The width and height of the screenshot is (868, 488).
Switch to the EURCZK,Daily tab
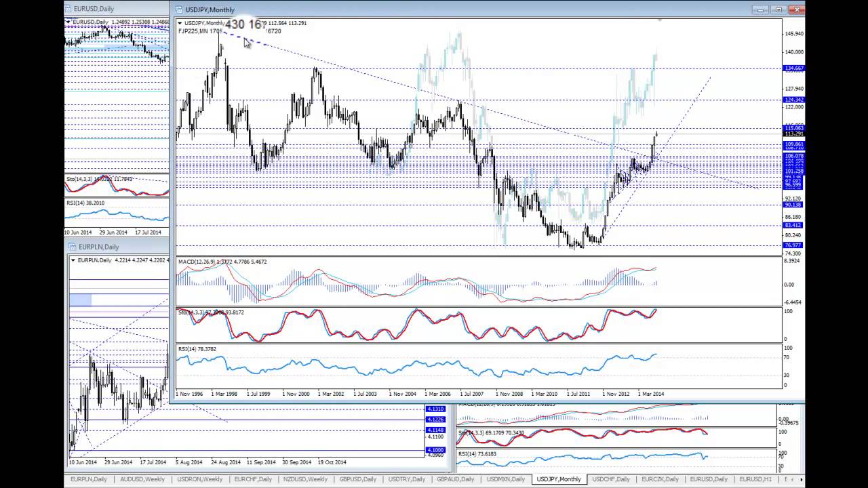[x=660, y=479]
